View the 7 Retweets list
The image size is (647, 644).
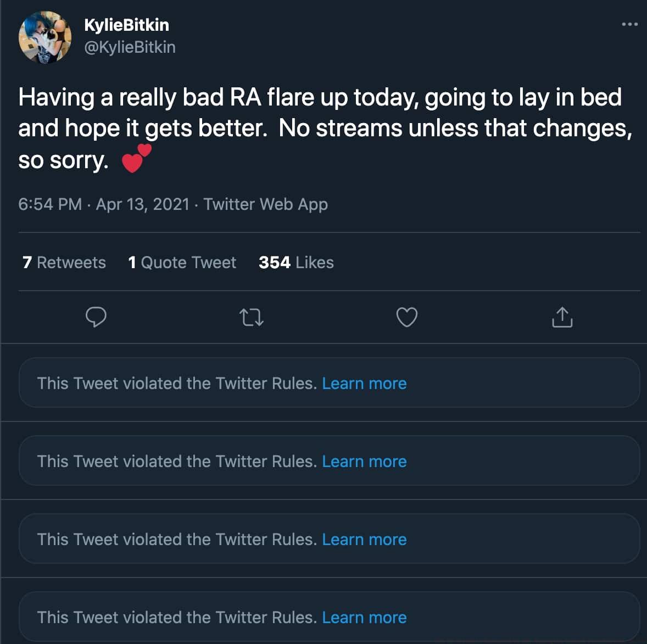(x=64, y=263)
